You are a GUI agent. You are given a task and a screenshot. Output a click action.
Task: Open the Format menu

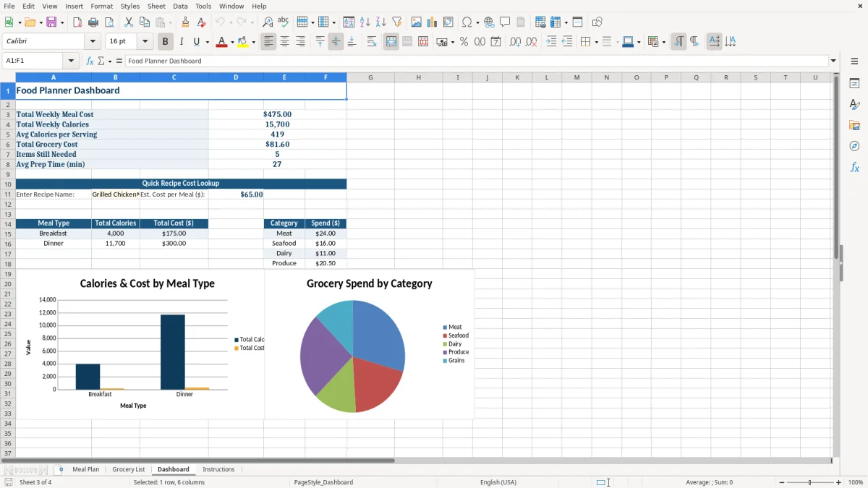[x=102, y=6]
